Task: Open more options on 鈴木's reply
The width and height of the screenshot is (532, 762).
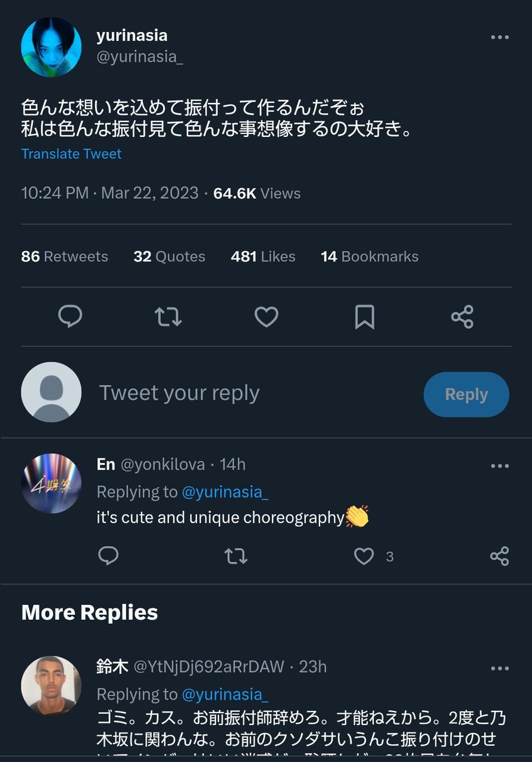Action: click(499, 668)
